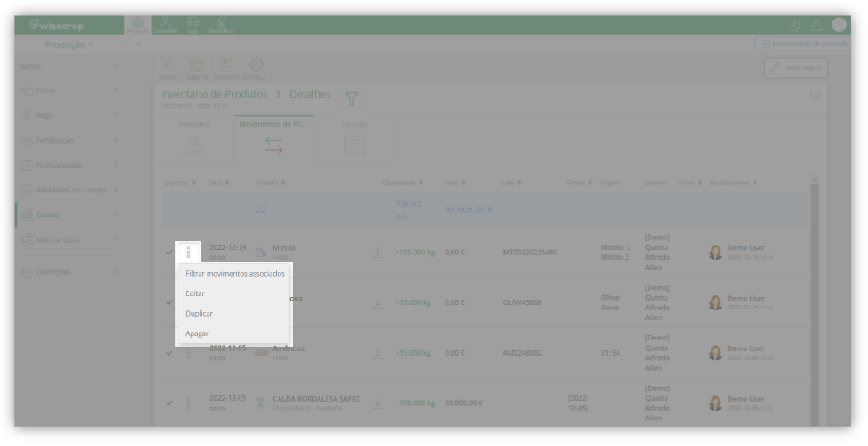Toggle export checkmark on OLNV45006 row
The width and height of the screenshot is (868, 446).
(x=169, y=302)
